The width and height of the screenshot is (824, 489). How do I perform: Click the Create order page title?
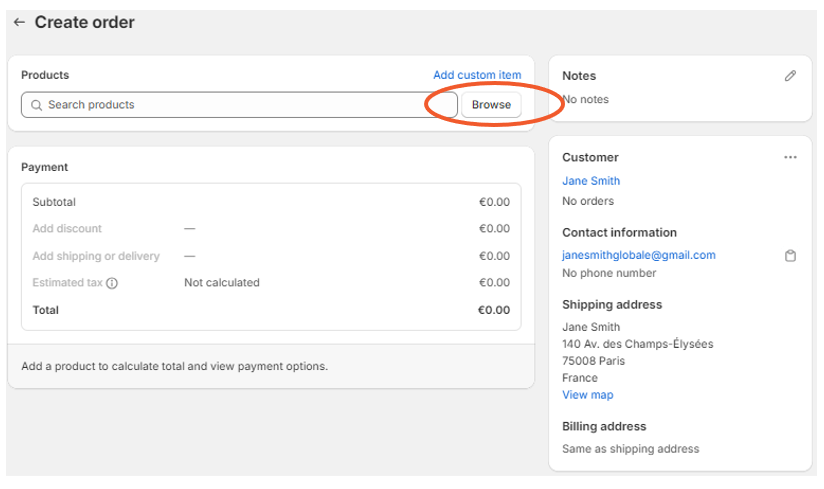pyautogui.click(x=84, y=22)
